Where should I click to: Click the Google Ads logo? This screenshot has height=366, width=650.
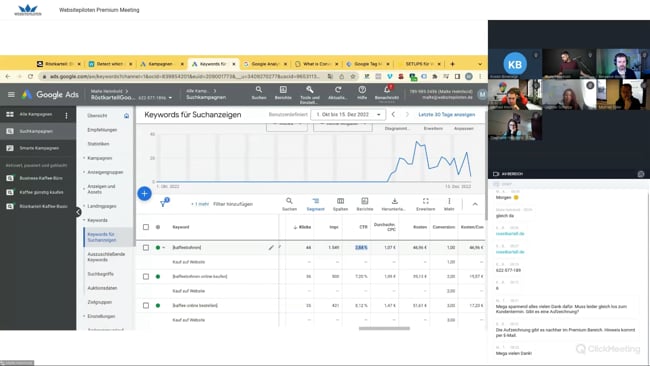(x=50, y=95)
